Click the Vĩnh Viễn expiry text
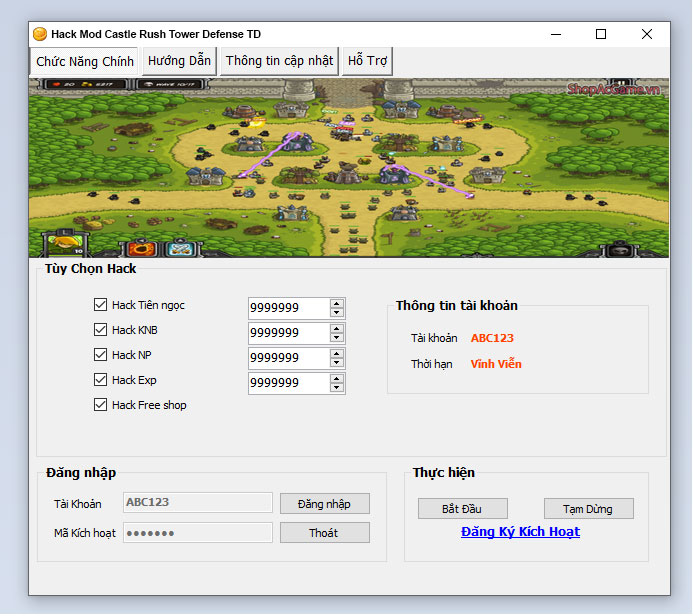The width and height of the screenshot is (693, 616). [496, 364]
